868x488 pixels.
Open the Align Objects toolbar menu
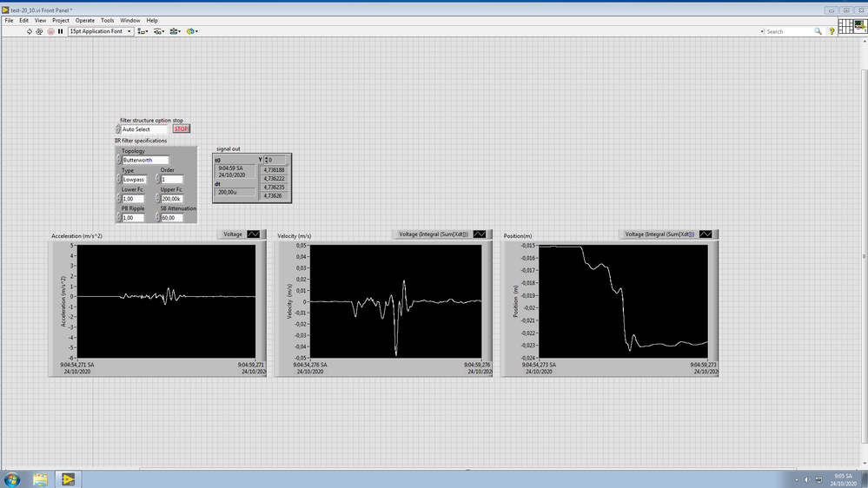coord(142,31)
